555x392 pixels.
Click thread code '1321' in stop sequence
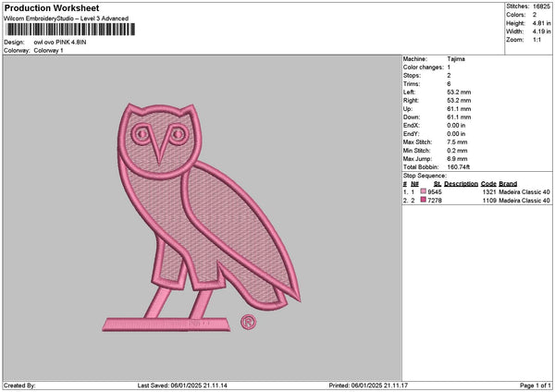point(489,191)
